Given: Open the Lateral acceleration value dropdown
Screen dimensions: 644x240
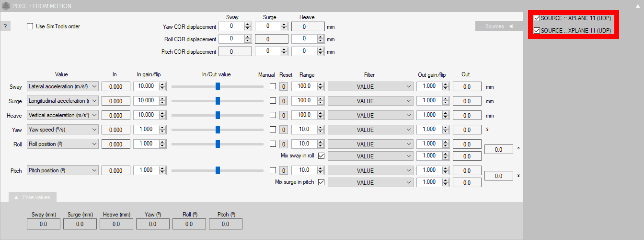Looking at the screenshot, I should point(63,86).
